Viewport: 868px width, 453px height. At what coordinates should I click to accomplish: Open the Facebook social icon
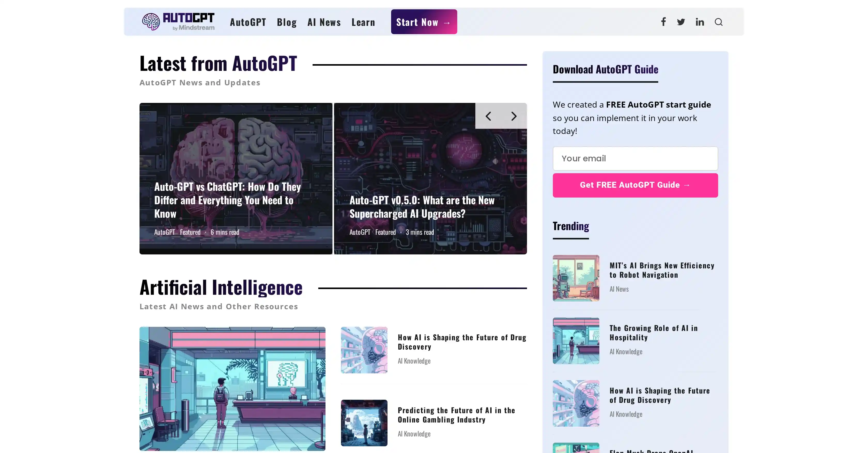click(x=663, y=22)
